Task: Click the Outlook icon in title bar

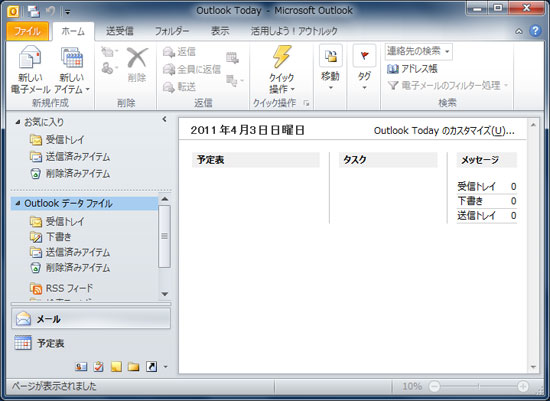Action: tap(13, 11)
